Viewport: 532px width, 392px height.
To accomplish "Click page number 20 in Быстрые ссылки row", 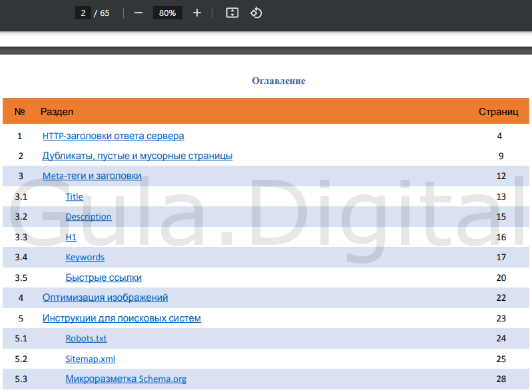I will click(501, 278).
